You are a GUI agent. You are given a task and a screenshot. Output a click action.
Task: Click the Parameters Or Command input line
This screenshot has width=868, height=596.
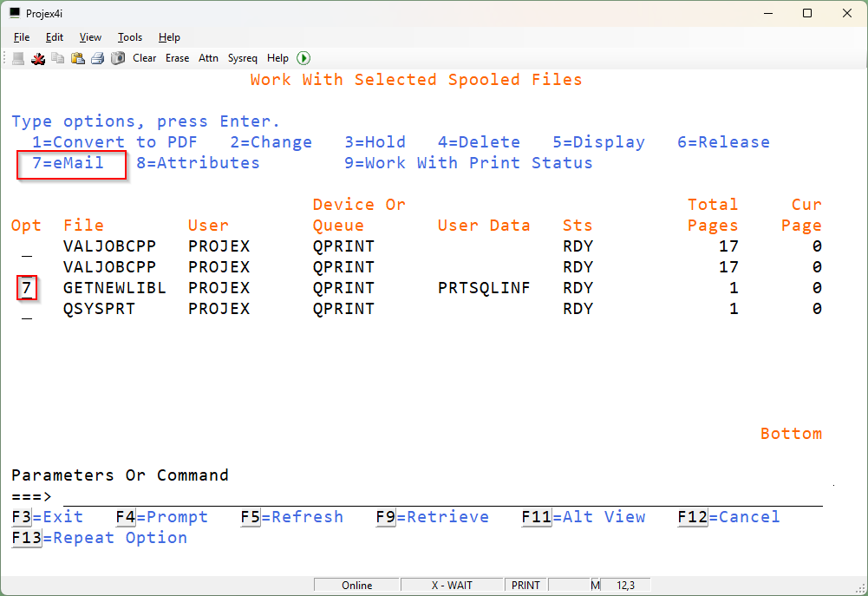pyautogui.click(x=442, y=497)
